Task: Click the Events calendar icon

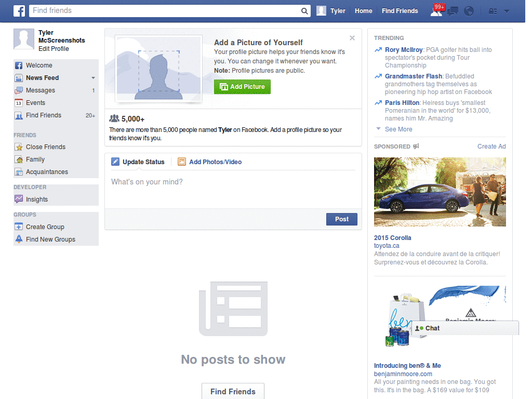Action: click(19, 103)
